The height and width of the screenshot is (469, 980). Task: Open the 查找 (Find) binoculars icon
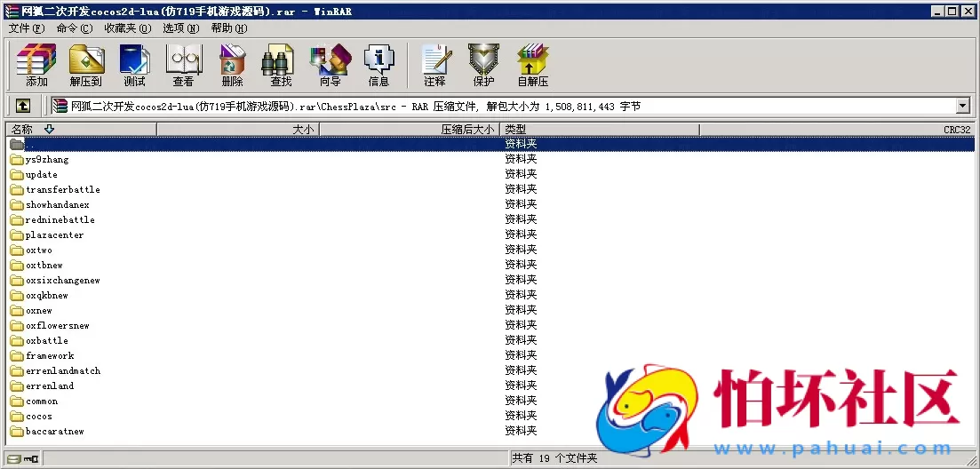[x=281, y=65]
